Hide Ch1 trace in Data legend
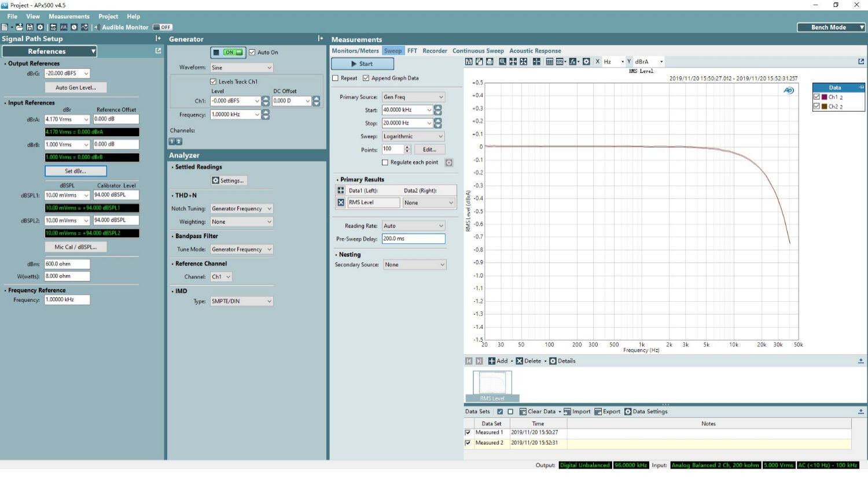The height and width of the screenshot is (483, 868). (816, 97)
